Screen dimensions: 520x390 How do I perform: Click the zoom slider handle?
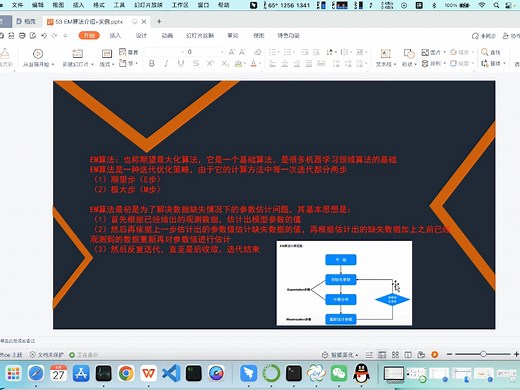click(483, 354)
